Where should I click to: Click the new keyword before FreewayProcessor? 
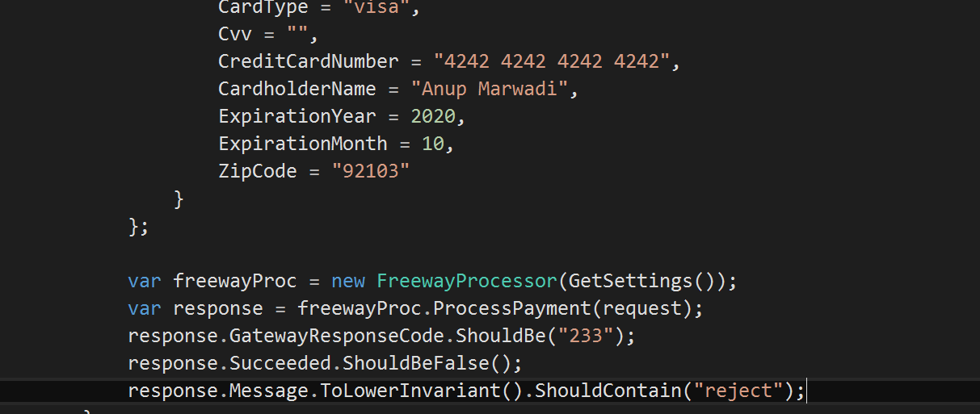(348, 282)
